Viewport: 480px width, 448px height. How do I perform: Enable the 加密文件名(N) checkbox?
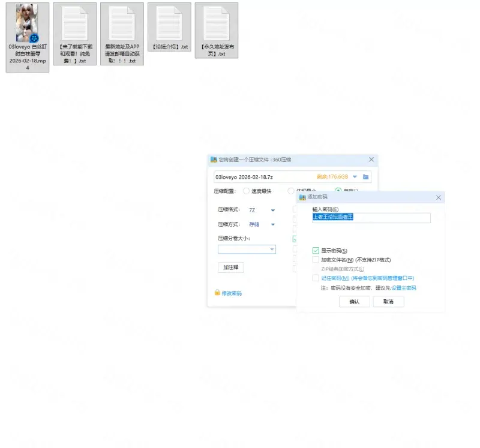(x=316, y=260)
